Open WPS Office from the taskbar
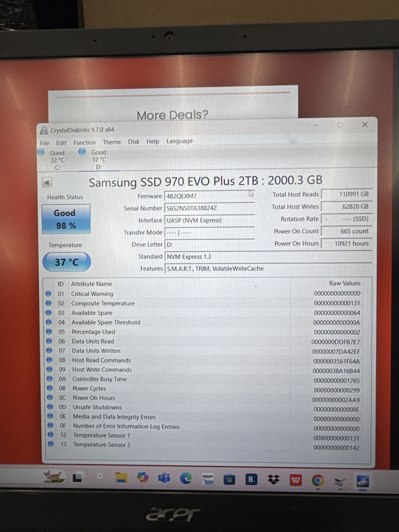 (x=295, y=480)
